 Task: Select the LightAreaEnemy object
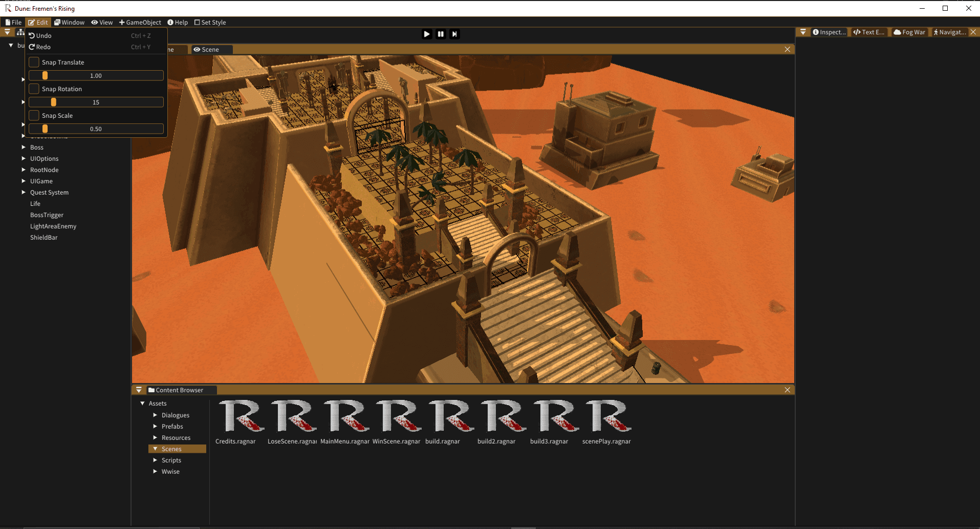tap(53, 226)
